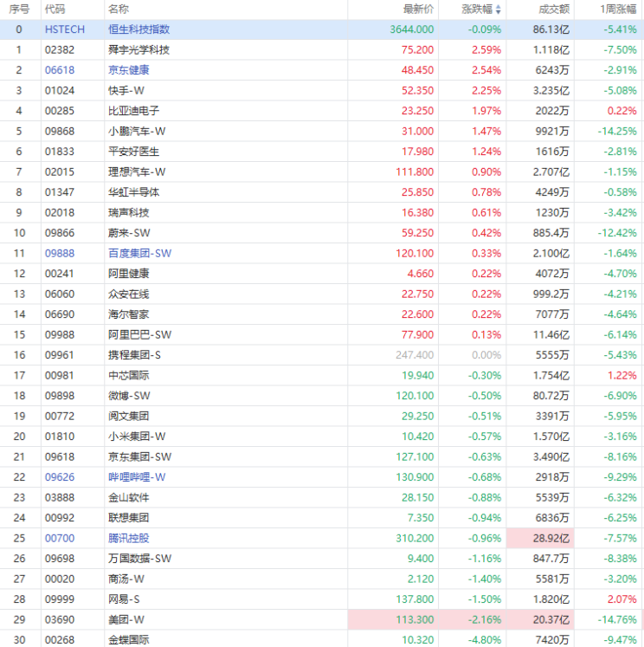Select the 舜宇光学科技 row name
644x647 pixels.
139,50
